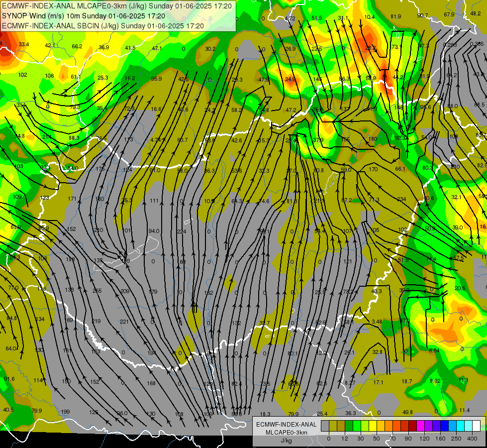This screenshot has width=487, height=448.
Task: Click the map value 33.4
Action: 23,44
